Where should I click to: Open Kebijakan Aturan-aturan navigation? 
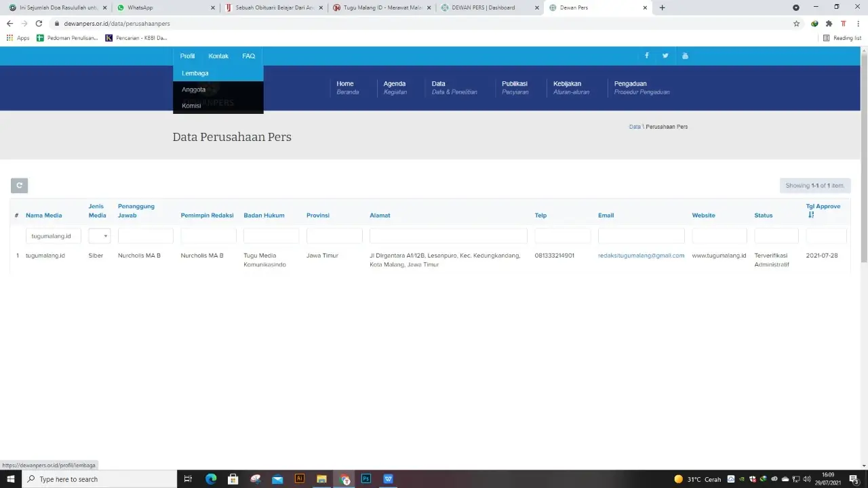571,87
